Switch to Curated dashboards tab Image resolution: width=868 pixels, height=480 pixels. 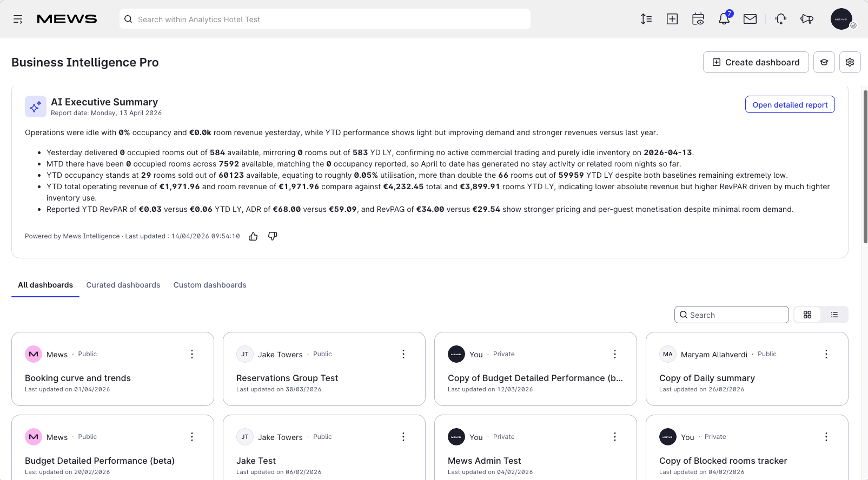tap(123, 285)
